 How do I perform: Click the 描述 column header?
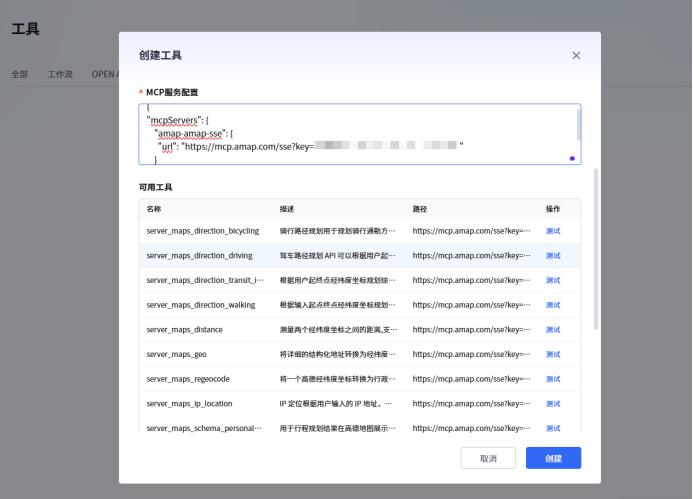click(287, 209)
